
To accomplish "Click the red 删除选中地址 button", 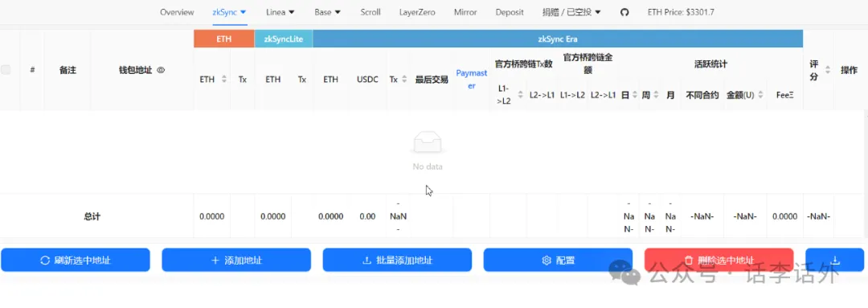I will click(719, 260).
